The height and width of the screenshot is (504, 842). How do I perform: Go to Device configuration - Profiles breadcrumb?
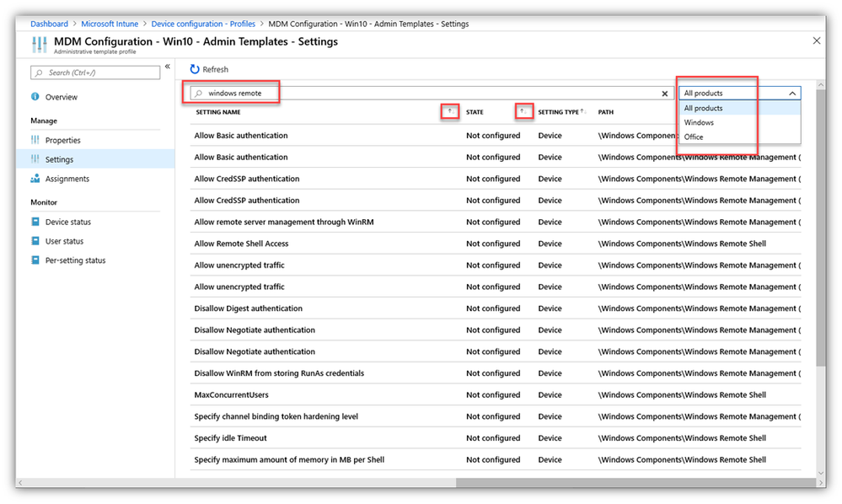203,24
